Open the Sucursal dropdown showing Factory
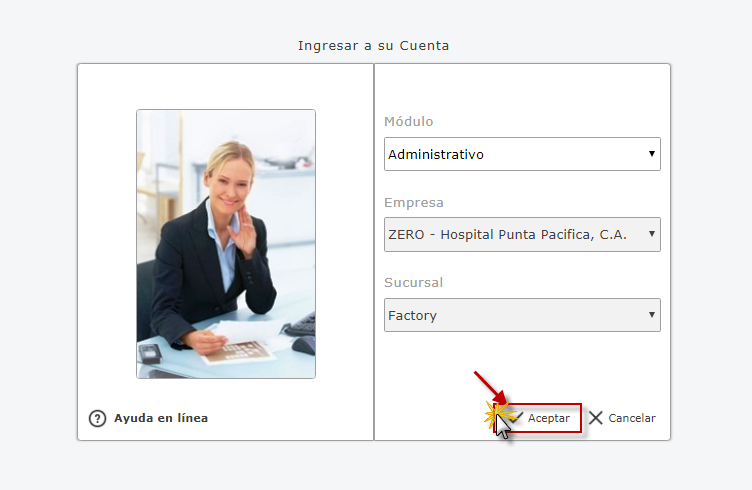 coord(522,315)
